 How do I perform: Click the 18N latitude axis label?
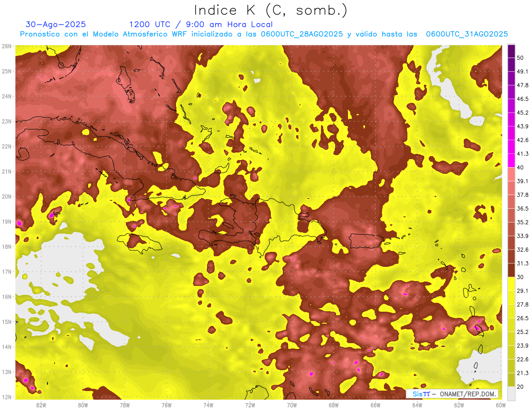click(x=6, y=247)
